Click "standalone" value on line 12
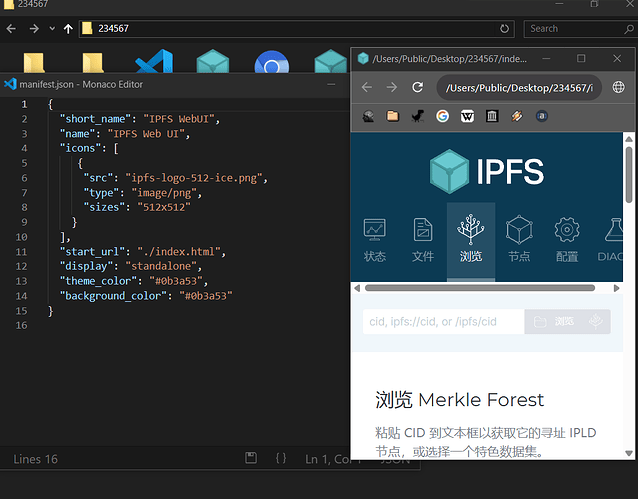The image size is (638, 499). pyautogui.click(x=161, y=266)
